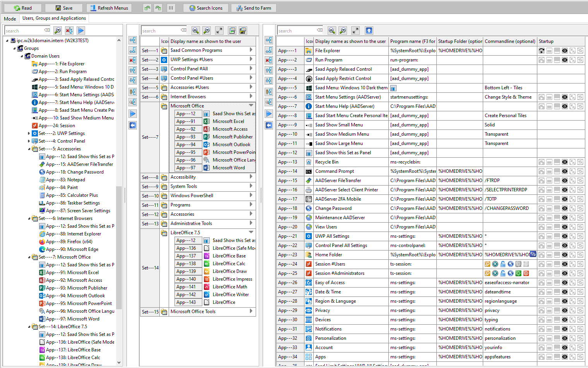Click the red X tree icon in left panel toolbar

pyautogui.click(x=69, y=31)
